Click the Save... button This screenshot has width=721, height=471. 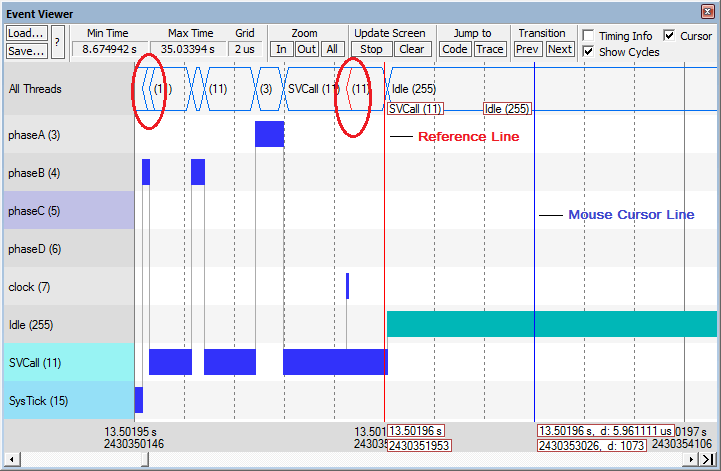pos(26,50)
